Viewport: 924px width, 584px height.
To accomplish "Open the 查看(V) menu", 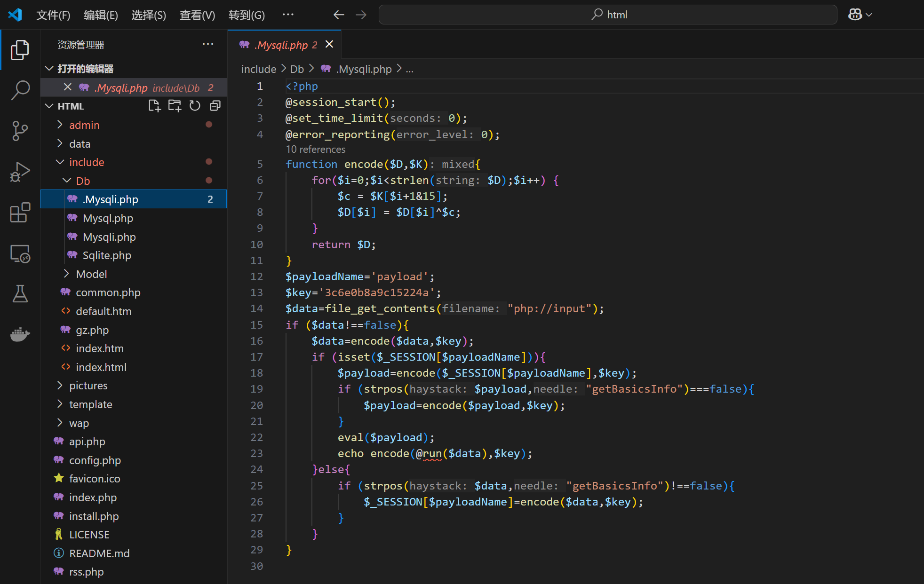I will pyautogui.click(x=197, y=15).
